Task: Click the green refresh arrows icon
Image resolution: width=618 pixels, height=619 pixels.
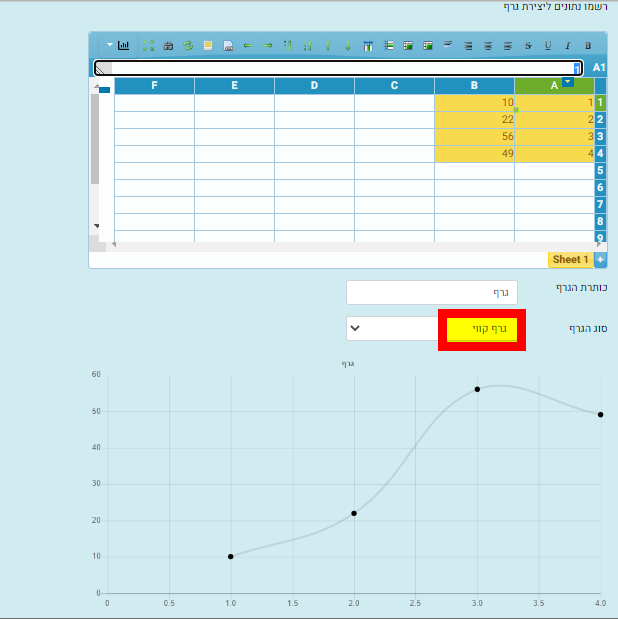Action: tap(187, 46)
